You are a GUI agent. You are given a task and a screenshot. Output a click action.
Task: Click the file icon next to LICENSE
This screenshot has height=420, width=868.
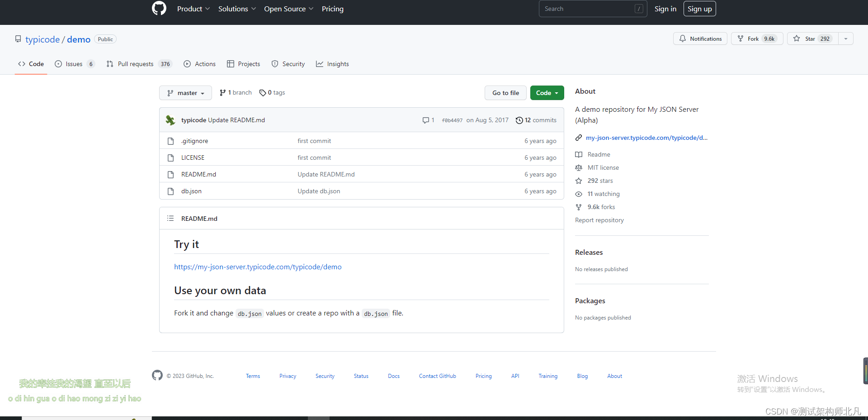click(x=170, y=157)
